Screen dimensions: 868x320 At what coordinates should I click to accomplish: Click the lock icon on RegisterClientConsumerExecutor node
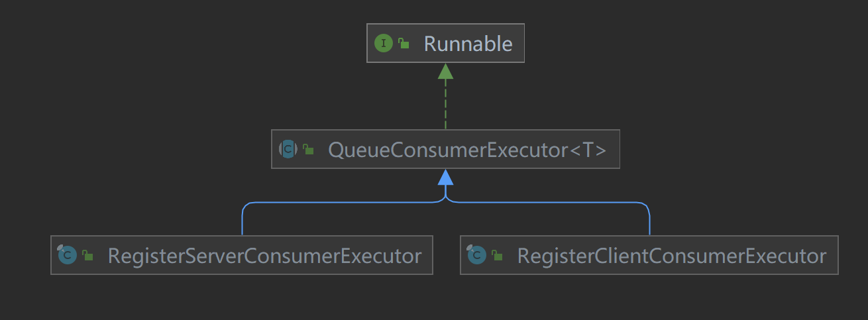[497, 256]
